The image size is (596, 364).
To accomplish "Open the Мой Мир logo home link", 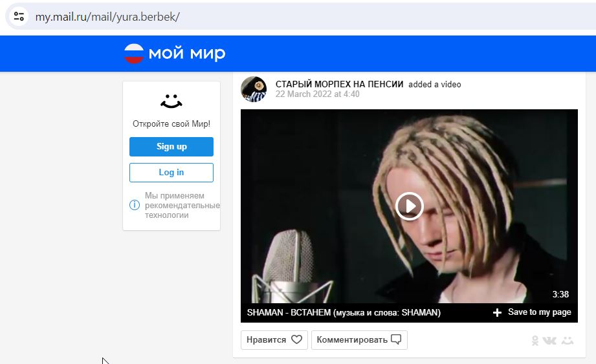I will click(175, 53).
